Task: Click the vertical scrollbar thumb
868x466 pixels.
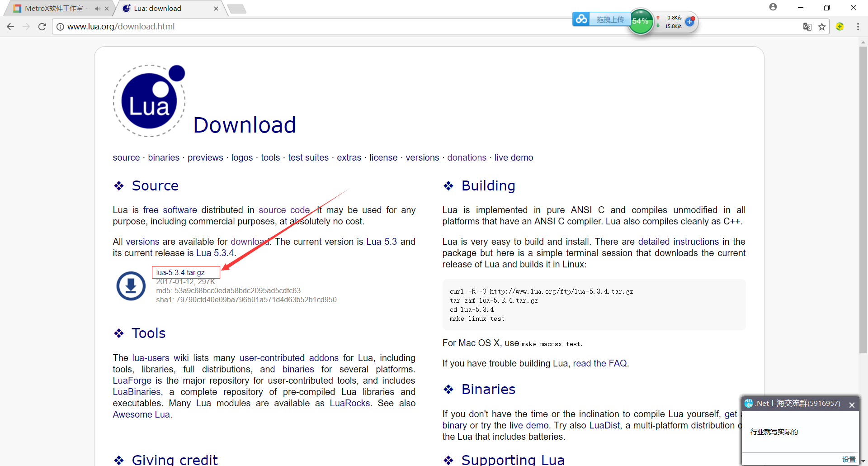Action: (863, 199)
